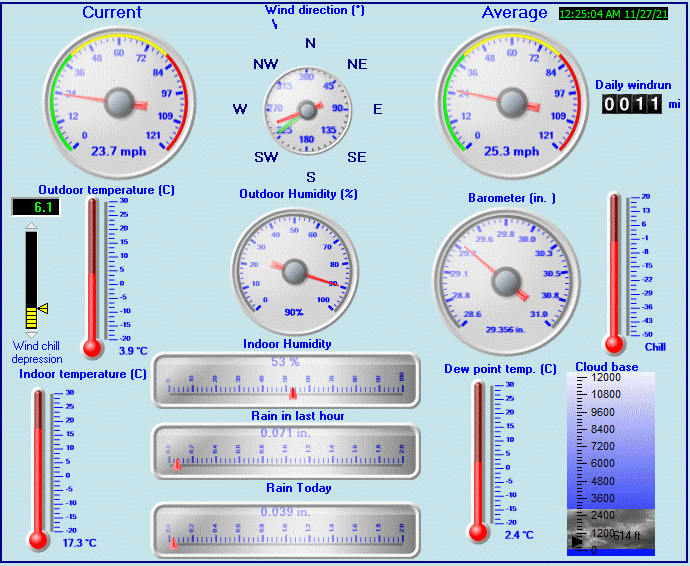Screen dimensions: 690x566
Task: Click the 2.4 °C dew point value
Action: (519, 535)
